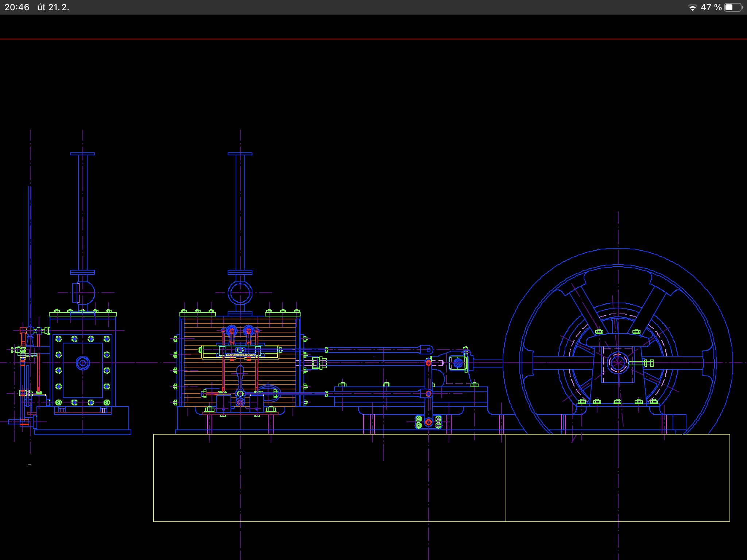Select the left red valve spindle circle
Viewport: 747px width, 560px height.
click(232, 331)
